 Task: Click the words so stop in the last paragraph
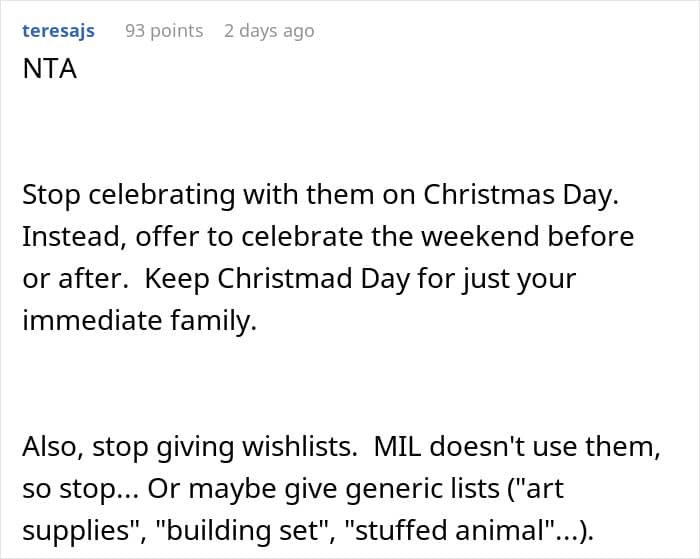67,487
